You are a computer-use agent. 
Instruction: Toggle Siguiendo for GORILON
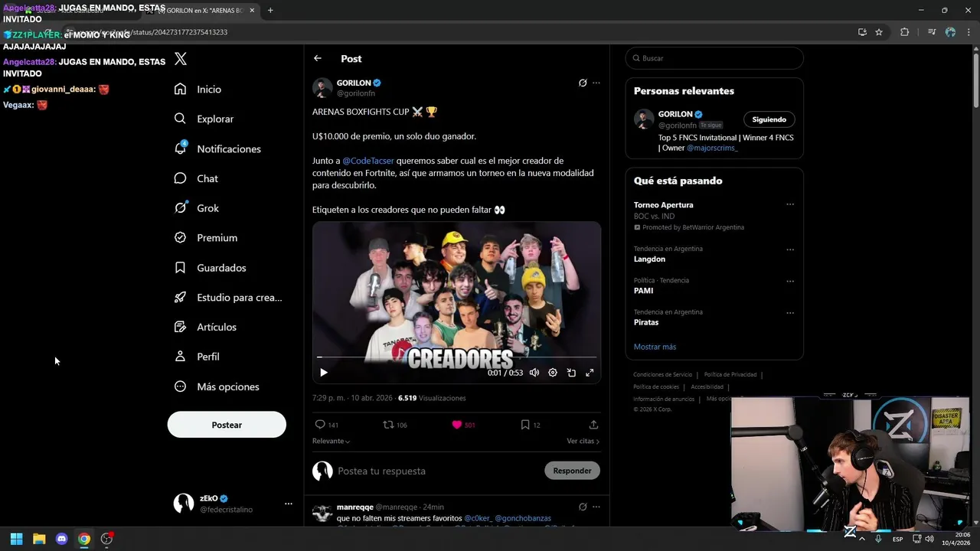(769, 119)
